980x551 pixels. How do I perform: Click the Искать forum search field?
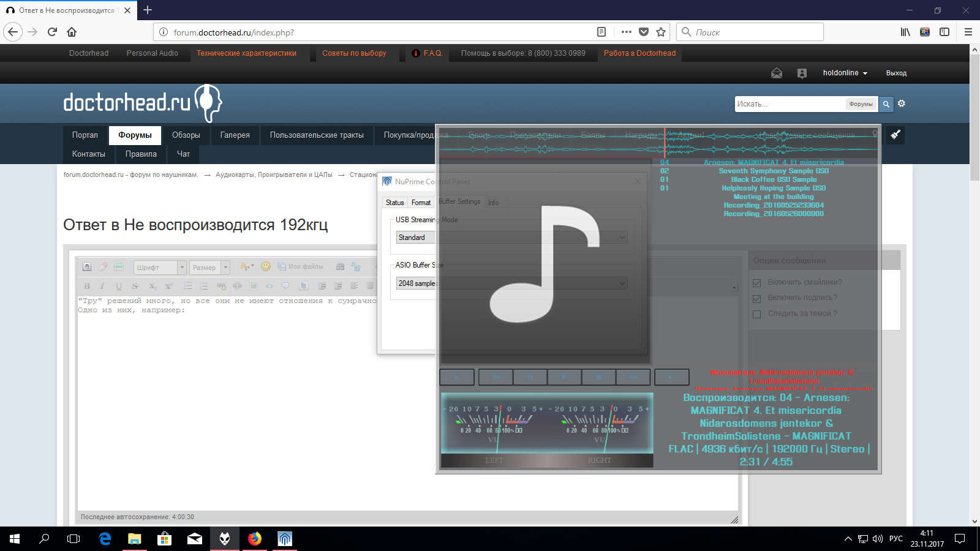(x=790, y=104)
